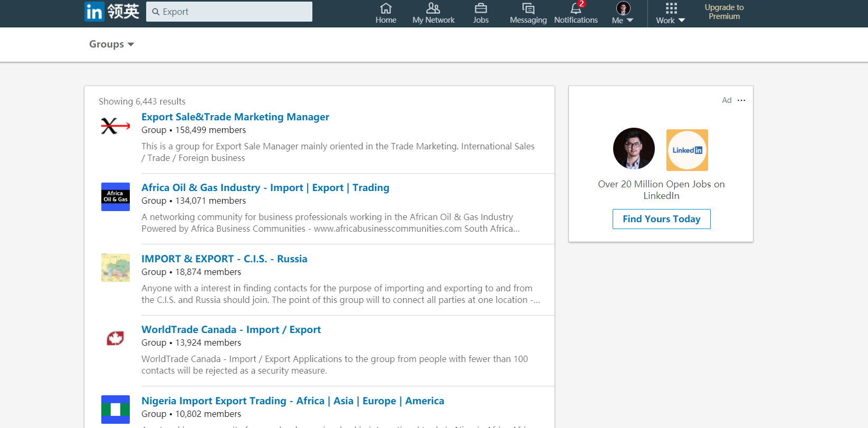Click Upgrade to Premium link
This screenshot has height=428, width=868.
coord(724,12)
